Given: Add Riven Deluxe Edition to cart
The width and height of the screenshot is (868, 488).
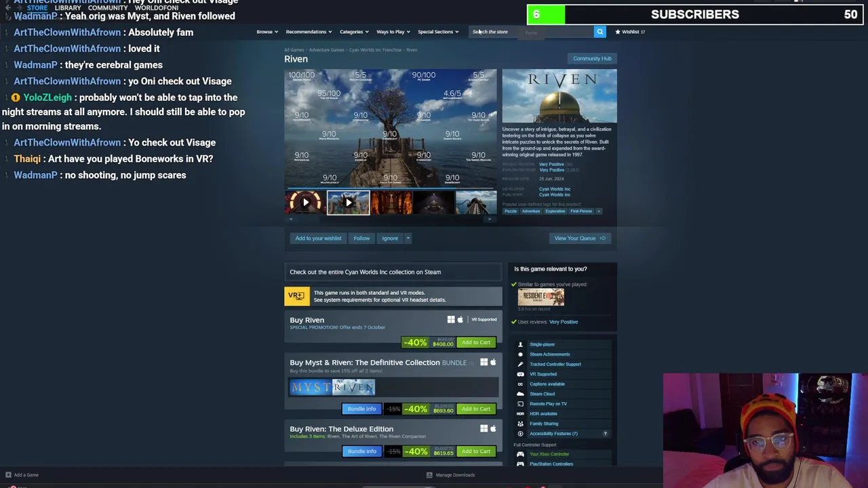Looking at the screenshot, I should tap(476, 451).
